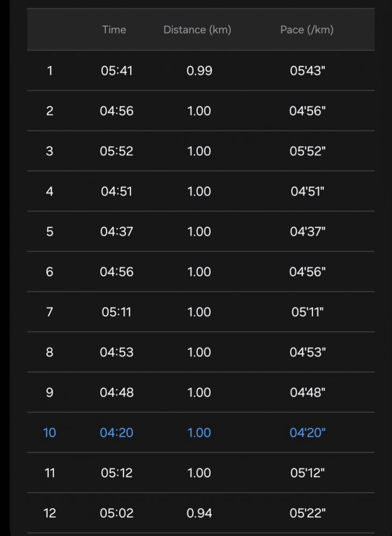Click lap 12 distance 0.94

coord(199,513)
